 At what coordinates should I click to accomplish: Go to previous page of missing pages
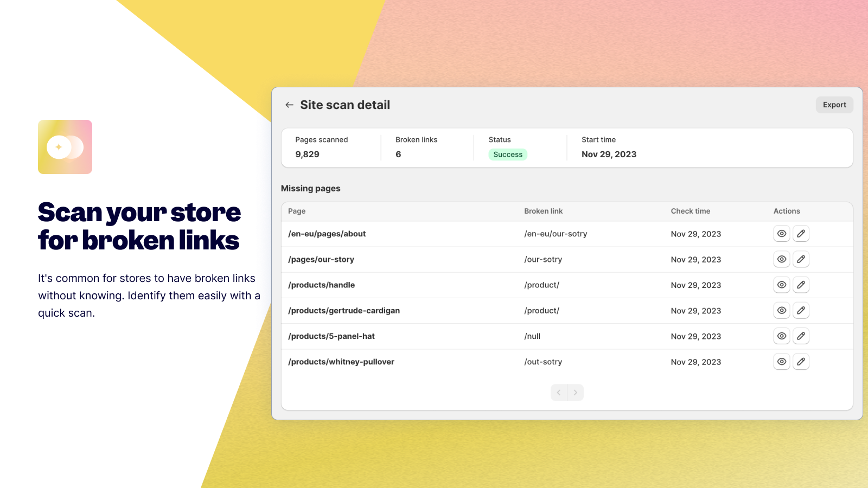pyautogui.click(x=559, y=393)
